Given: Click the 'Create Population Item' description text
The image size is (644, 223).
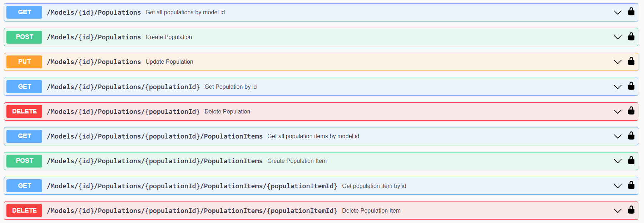Looking at the screenshot, I should tap(297, 161).
